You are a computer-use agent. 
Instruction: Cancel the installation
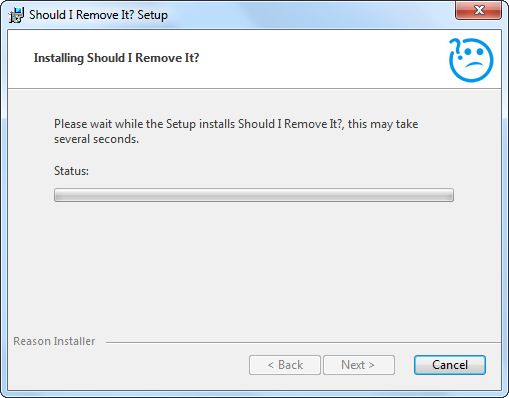tap(450, 365)
